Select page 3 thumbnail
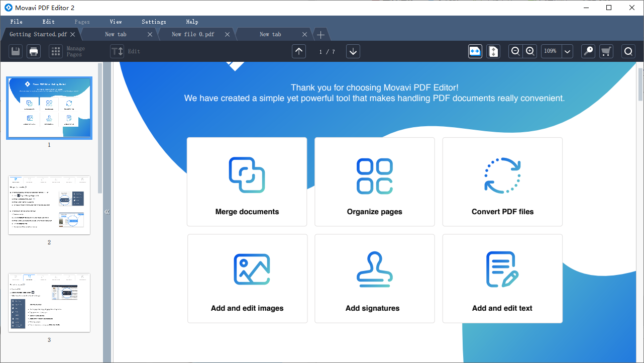 coord(49,303)
